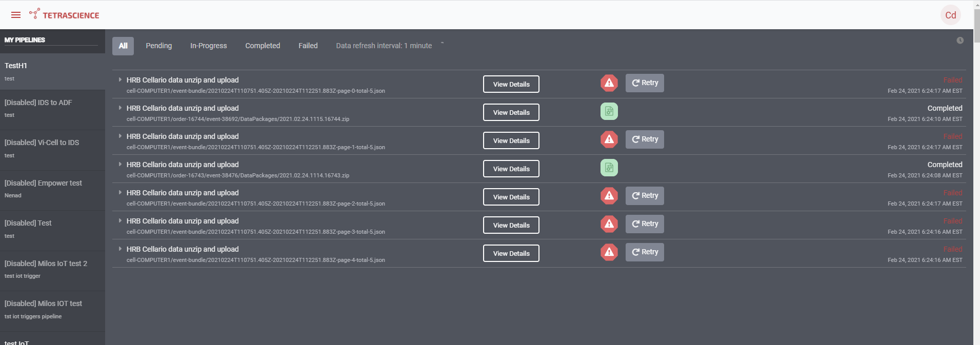This screenshot has width=980, height=345.
Task: Click the MY PIPELINES header
Action: [x=25, y=40]
